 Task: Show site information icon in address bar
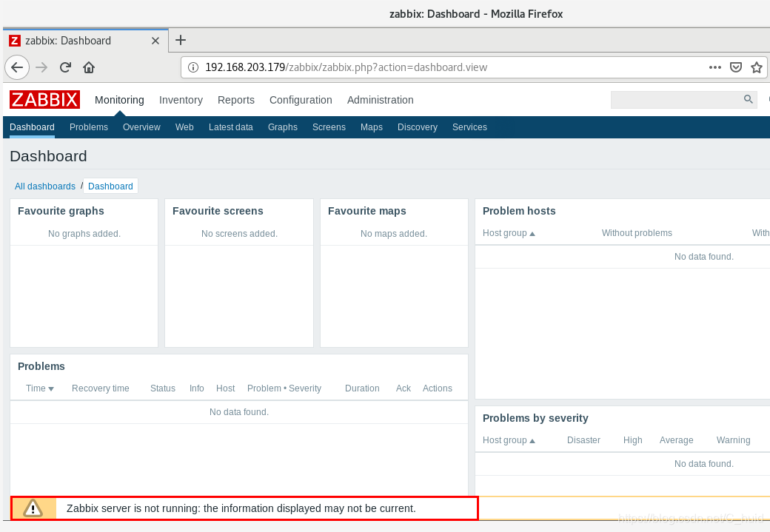pos(193,67)
